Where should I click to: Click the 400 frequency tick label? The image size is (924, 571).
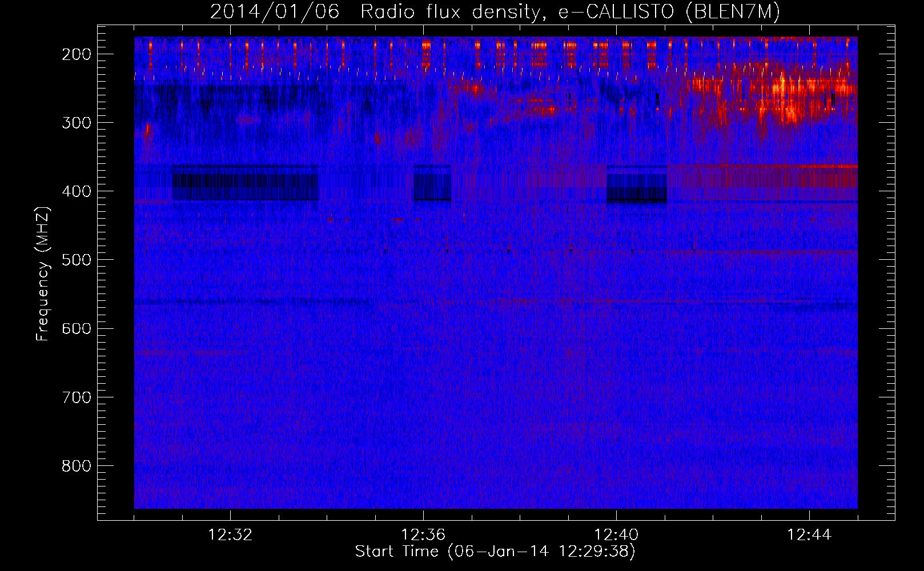tap(77, 191)
